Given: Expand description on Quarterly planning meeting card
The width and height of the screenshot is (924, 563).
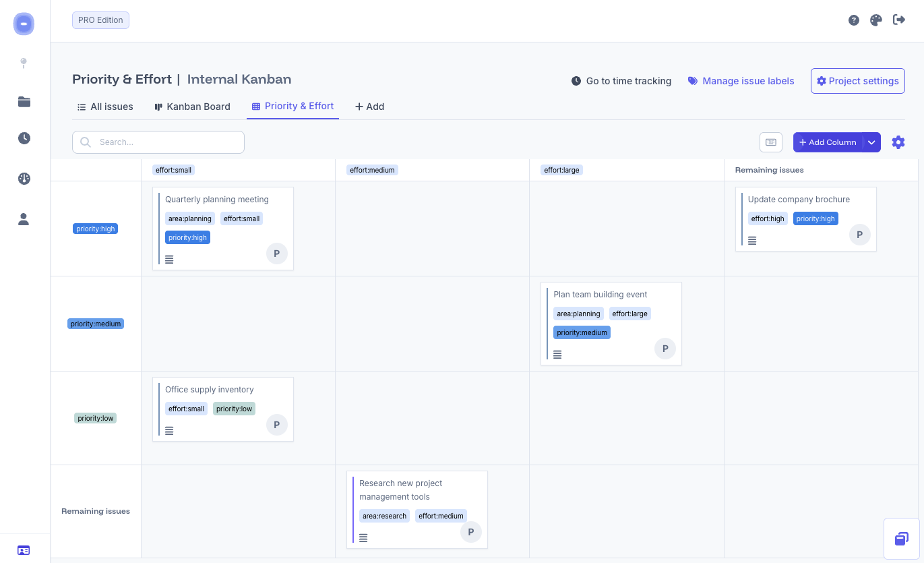Looking at the screenshot, I should 169,259.
